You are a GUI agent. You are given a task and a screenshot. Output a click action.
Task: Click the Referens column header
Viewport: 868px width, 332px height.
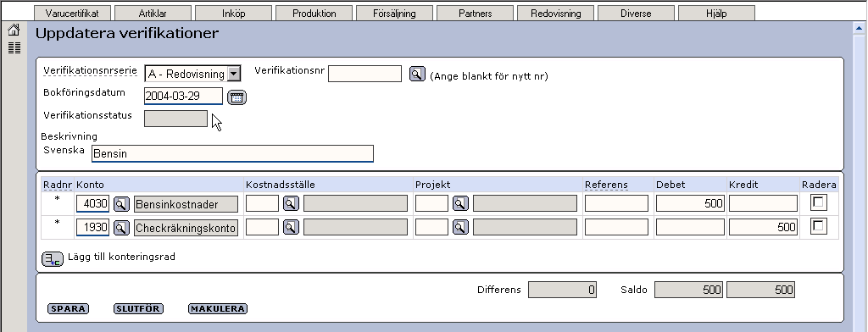coord(606,185)
